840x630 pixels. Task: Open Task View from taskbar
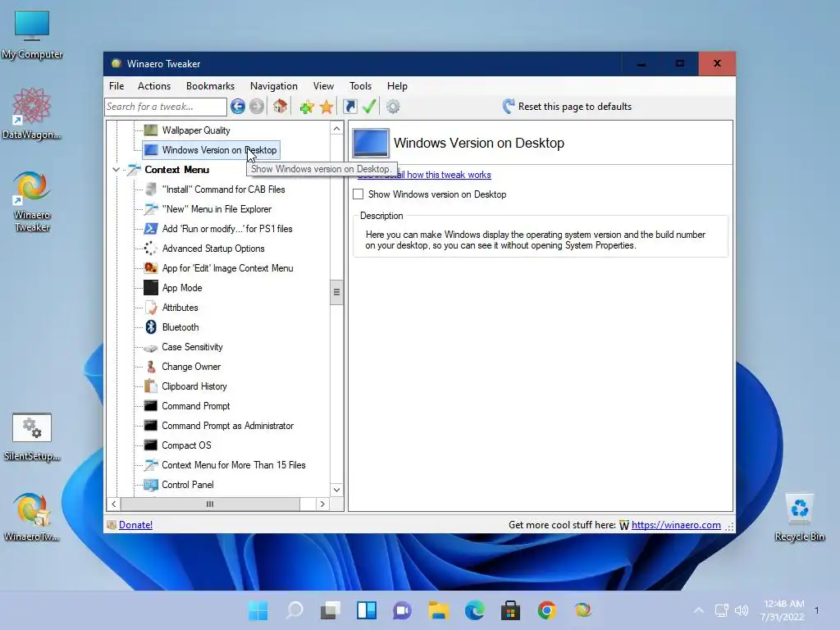[331, 610]
